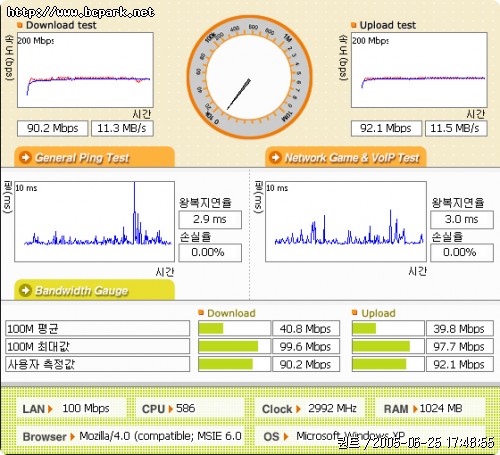Click the 40.8 Mbps download bar

tap(234, 329)
